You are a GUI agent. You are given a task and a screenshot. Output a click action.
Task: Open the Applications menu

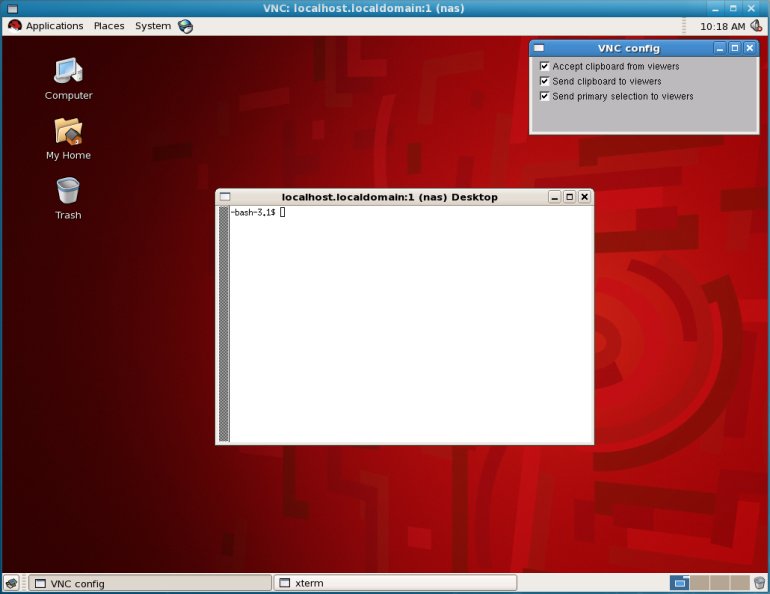[47, 26]
